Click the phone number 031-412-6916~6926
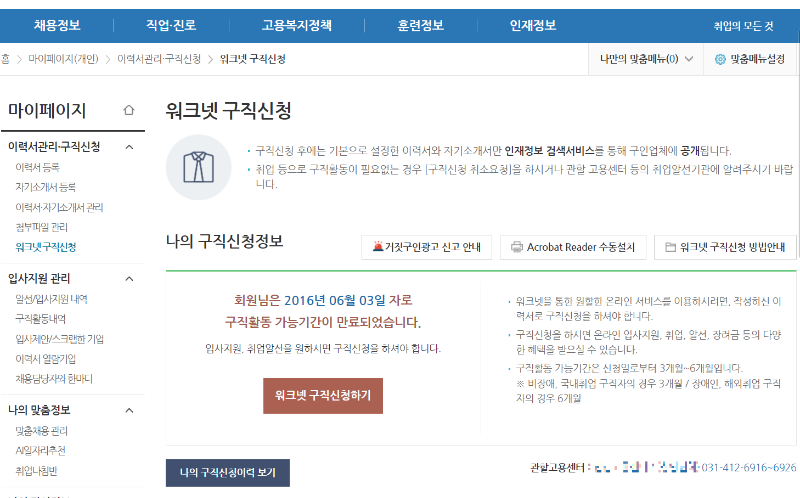This screenshot has height=498, width=800. tap(748, 467)
